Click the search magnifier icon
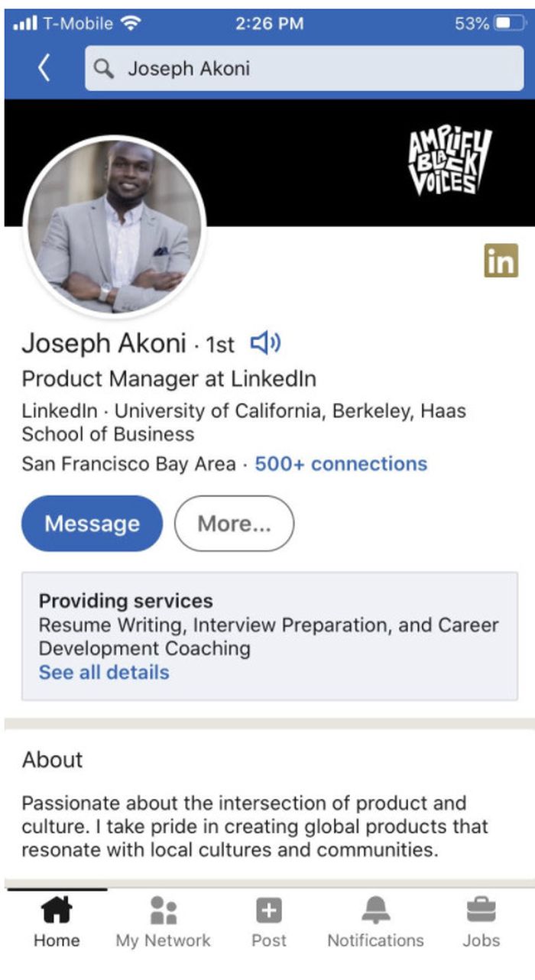Viewport: 535px width, 980px height. (104, 69)
